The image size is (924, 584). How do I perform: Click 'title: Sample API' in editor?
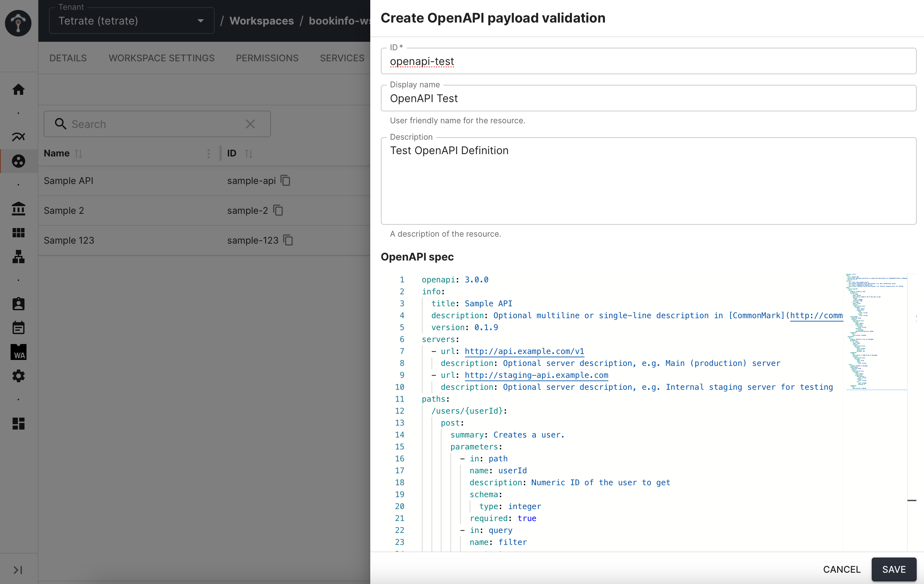[472, 304]
